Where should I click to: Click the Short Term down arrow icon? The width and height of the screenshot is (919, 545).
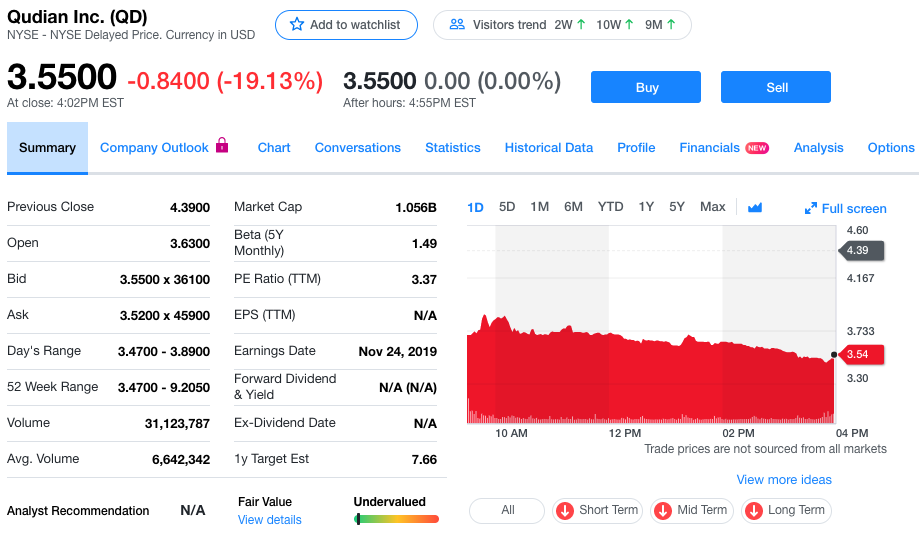pos(565,510)
